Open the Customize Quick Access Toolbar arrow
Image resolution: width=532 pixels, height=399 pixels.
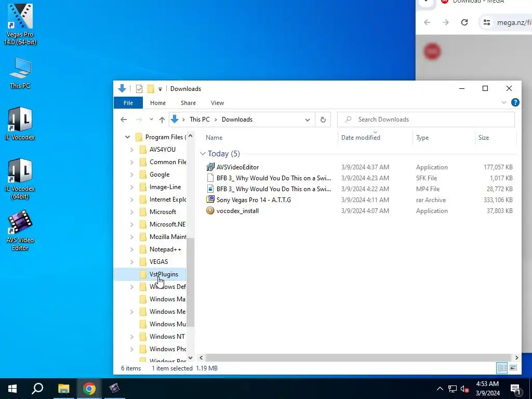pos(160,89)
